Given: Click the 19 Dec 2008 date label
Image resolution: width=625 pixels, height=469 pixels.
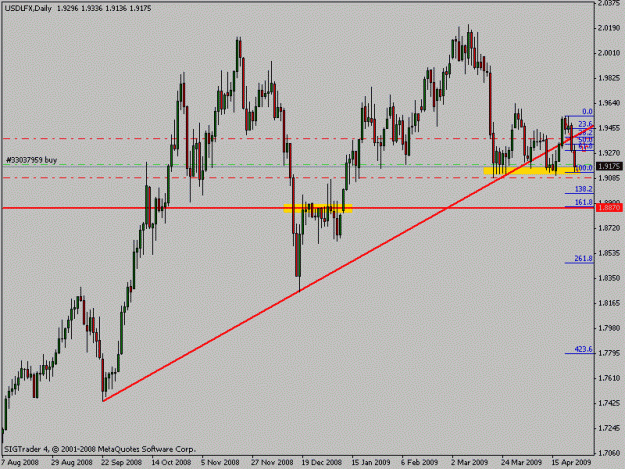Looking at the screenshot, I should (322, 462).
